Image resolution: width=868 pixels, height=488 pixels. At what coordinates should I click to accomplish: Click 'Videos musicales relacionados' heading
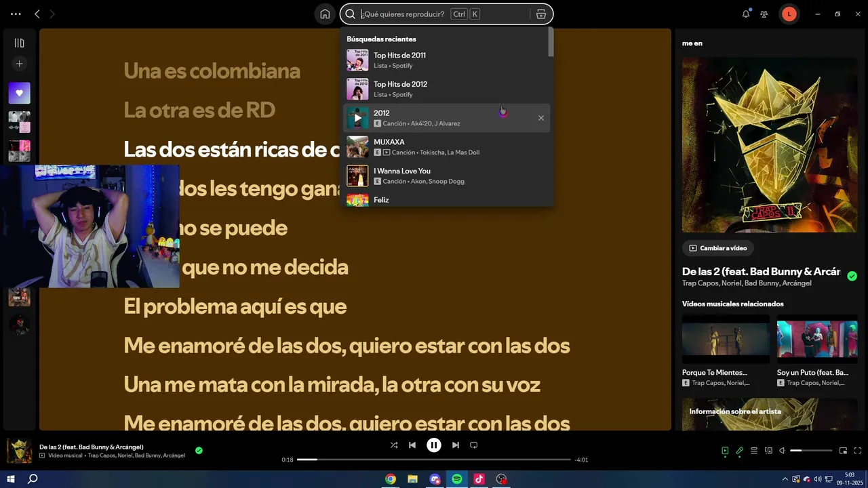[x=733, y=304]
